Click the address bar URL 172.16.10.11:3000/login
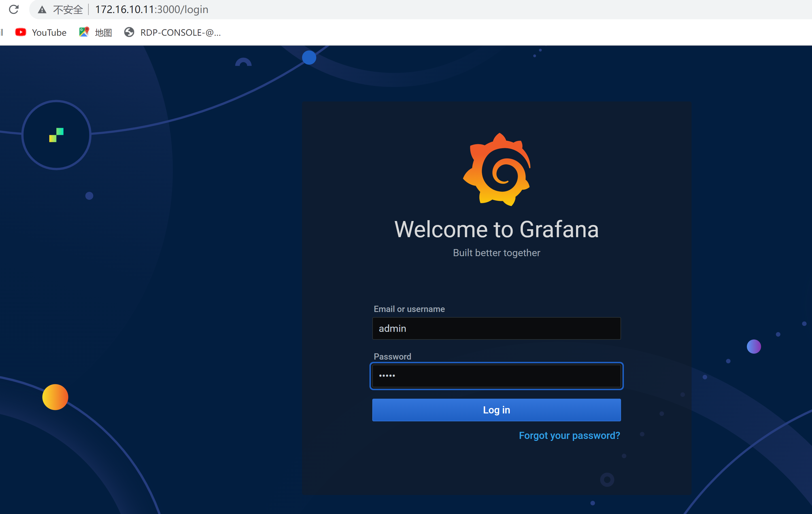Screen dimensions: 812x514 click(151, 9)
